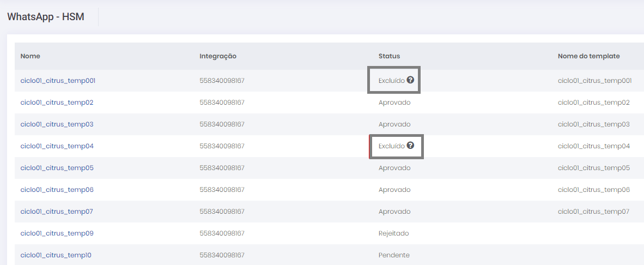Click integration number in ciclo01_citrus_temp10 row
This screenshot has width=644, height=265.
222,255
